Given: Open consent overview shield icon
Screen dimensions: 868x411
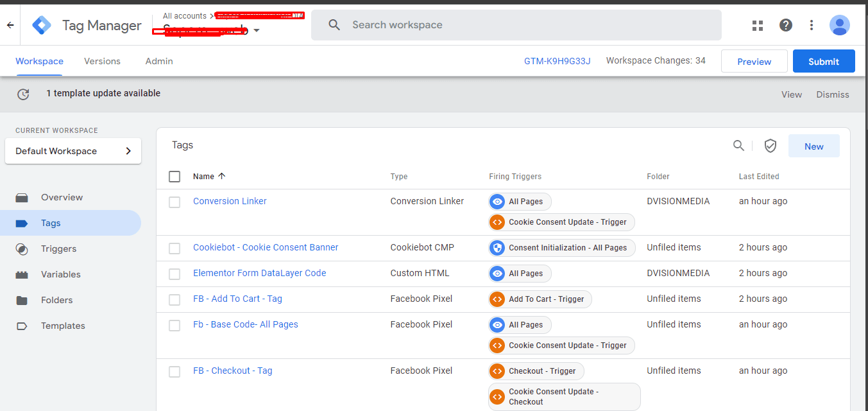Looking at the screenshot, I should point(770,146).
